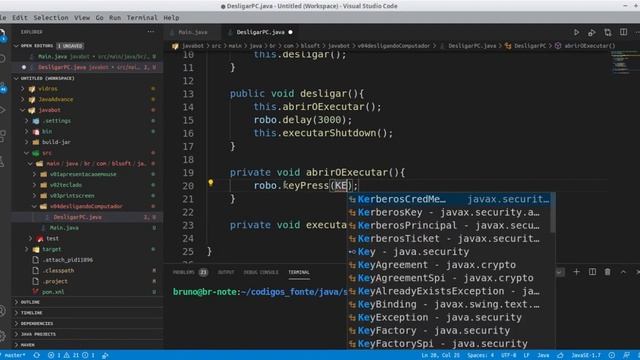Create a new terminal with plus icon

click(x=576, y=272)
